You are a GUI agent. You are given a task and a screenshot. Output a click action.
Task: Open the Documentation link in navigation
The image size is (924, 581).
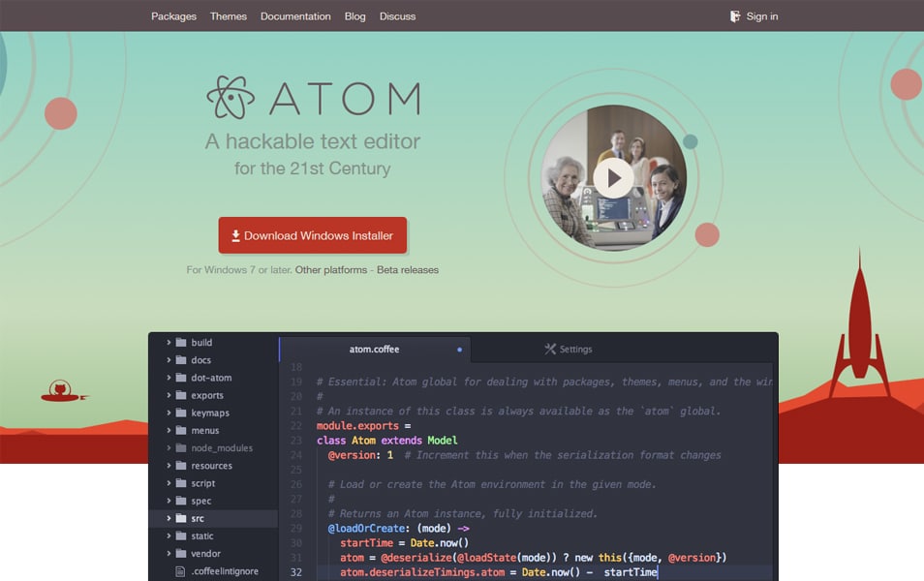point(295,16)
